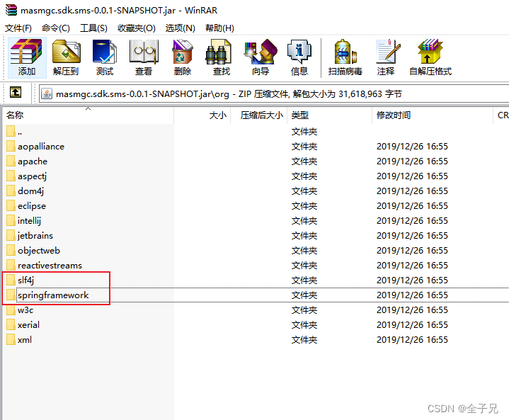Open the View (查看) toolbar icon

pos(144,57)
